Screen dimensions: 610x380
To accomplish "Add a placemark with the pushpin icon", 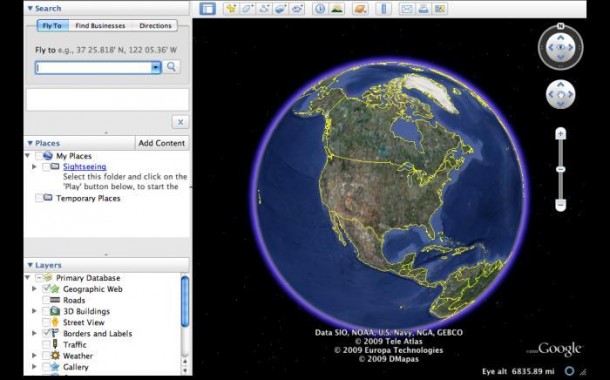I will (231, 9).
